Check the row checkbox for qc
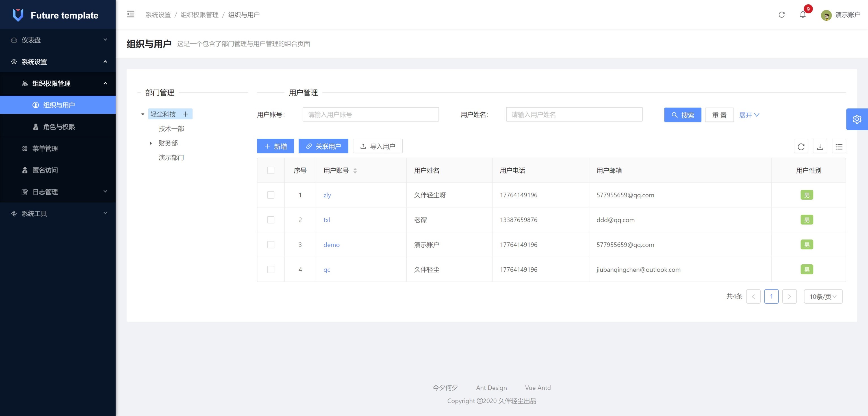Screen dimensions: 868x416 click(x=271, y=269)
